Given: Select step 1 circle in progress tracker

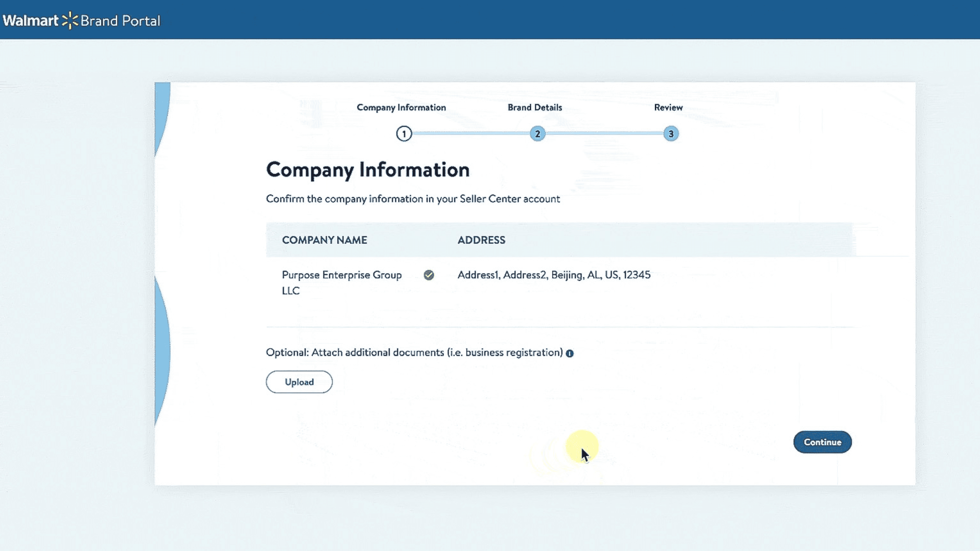Looking at the screenshot, I should pyautogui.click(x=404, y=134).
